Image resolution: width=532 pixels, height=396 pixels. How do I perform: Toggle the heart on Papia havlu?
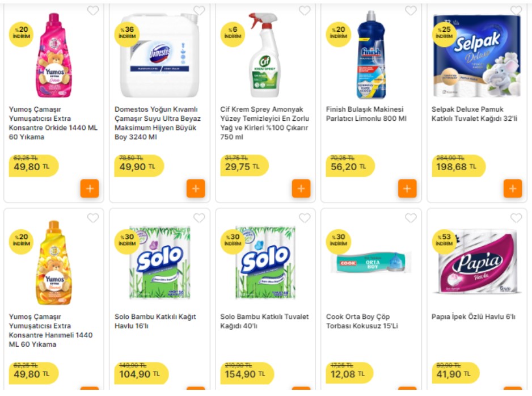[516, 217]
